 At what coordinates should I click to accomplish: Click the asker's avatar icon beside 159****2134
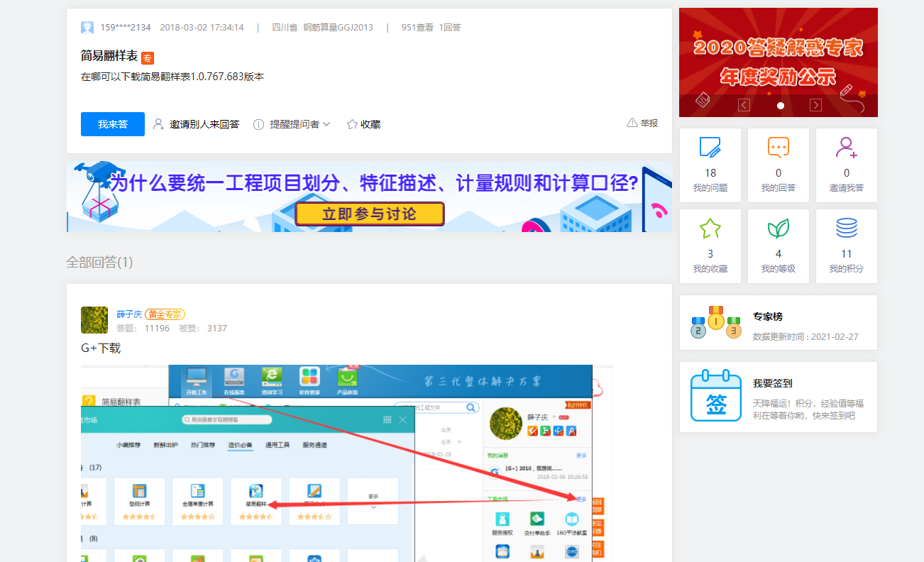[x=87, y=28]
